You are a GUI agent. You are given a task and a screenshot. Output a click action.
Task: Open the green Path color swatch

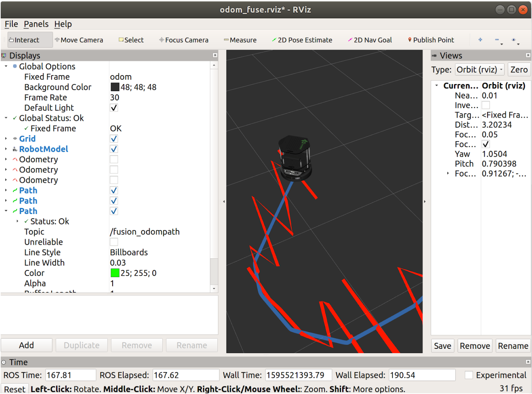[x=114, y=273]
